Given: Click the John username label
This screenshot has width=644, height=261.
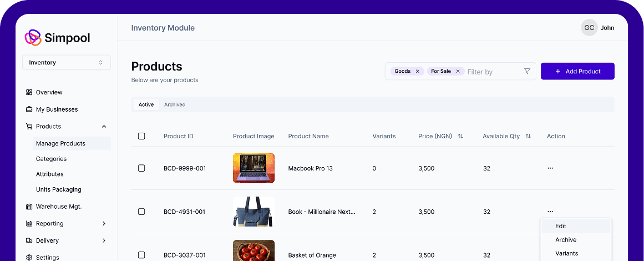Looking at the screenshot, I should coord(607,28).
